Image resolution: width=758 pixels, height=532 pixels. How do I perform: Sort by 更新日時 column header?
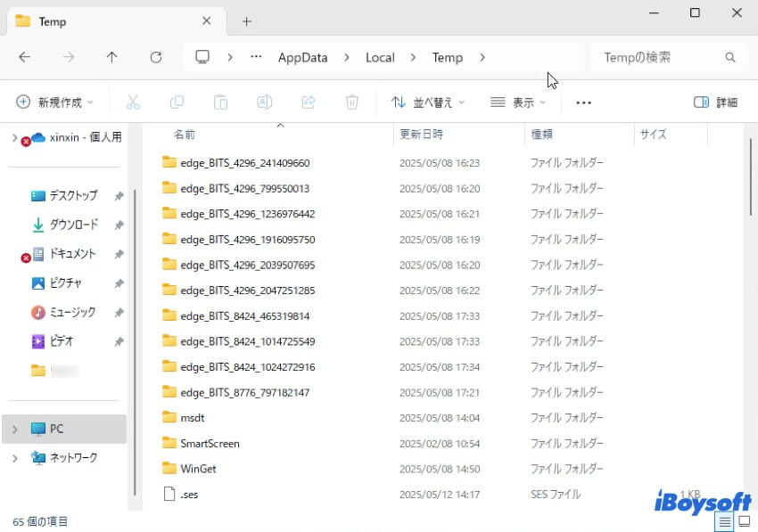[x=421, y=135]
